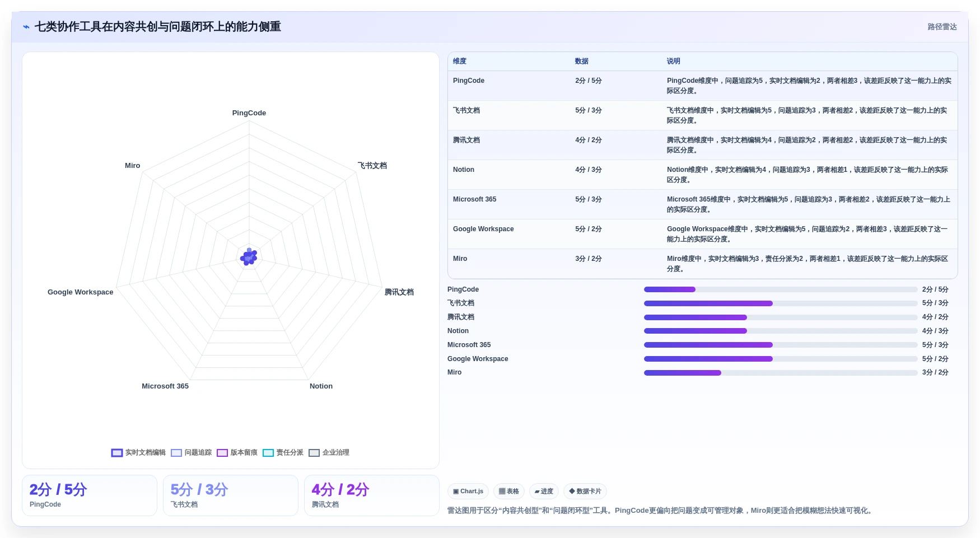This screenshot has width=980, height=538.
Task: Click the PingCode table row name
Action: [469, 81]
